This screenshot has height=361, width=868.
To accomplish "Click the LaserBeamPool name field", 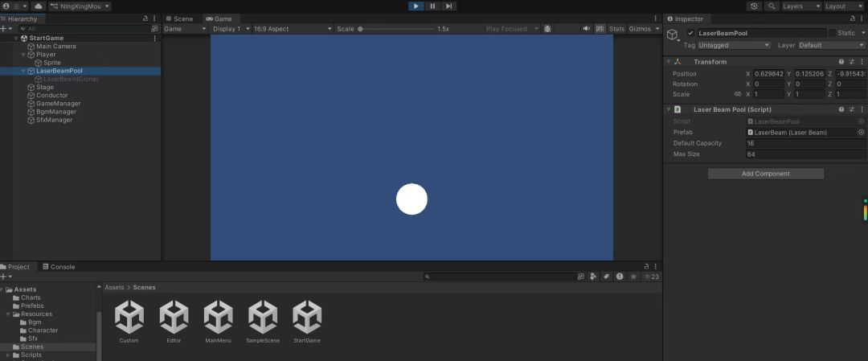I will click(x=761, y=33).
